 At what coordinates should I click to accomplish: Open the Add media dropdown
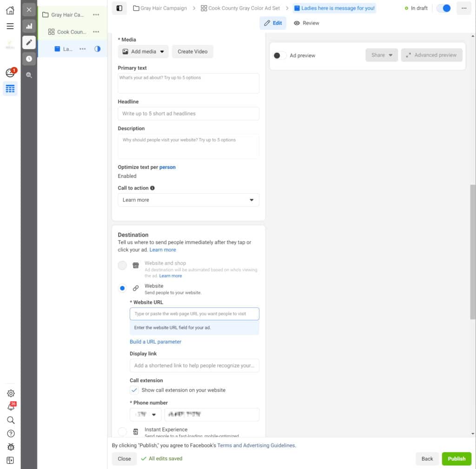point(143,52)
